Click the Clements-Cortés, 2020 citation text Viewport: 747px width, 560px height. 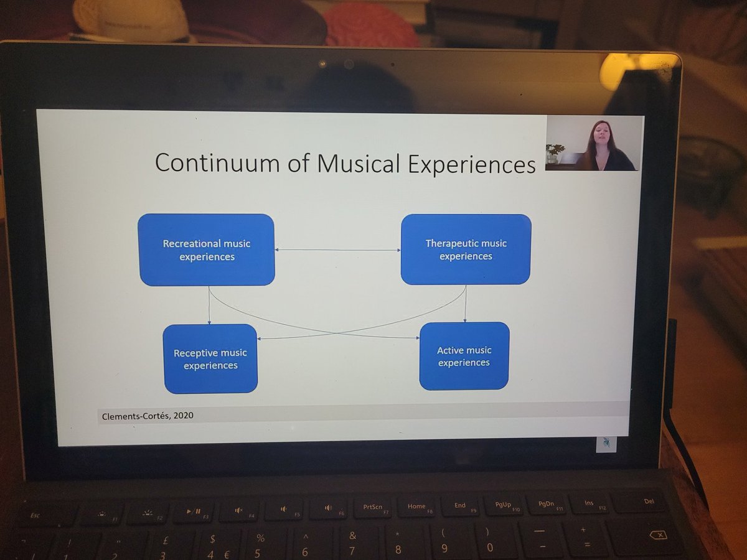coord(148,415)
